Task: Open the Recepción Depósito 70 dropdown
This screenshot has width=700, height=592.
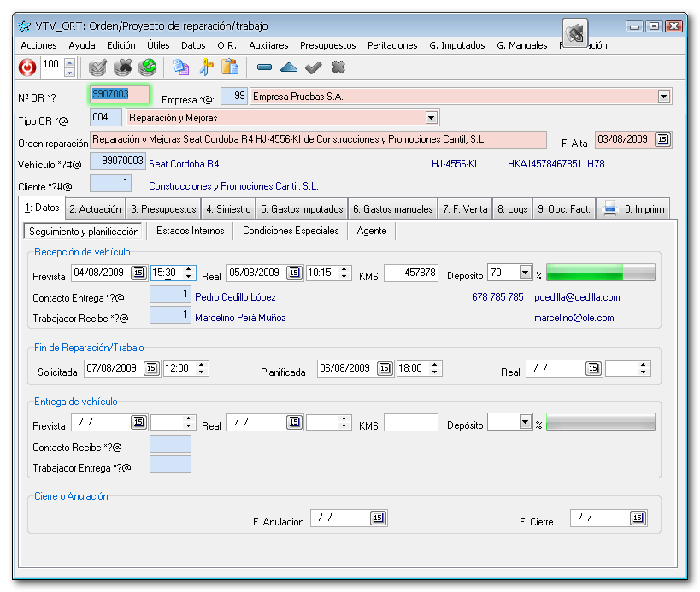Action: 526,273
